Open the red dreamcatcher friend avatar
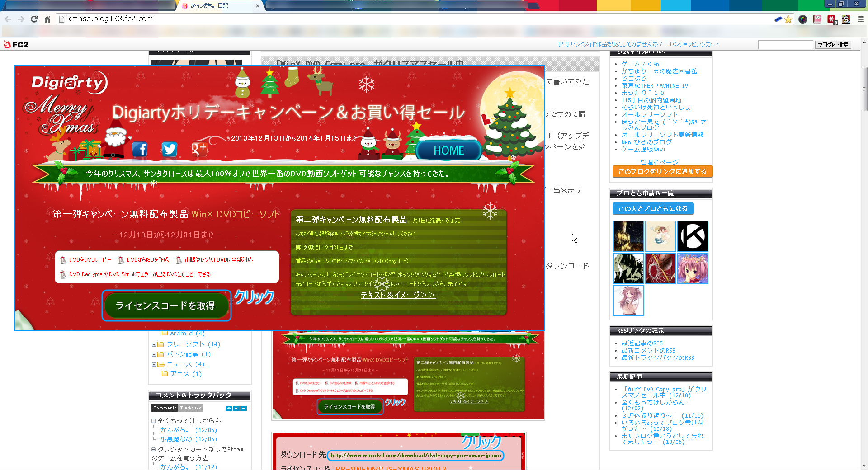The width and height of the screenshot is (868, 470). tap(660, 268)
